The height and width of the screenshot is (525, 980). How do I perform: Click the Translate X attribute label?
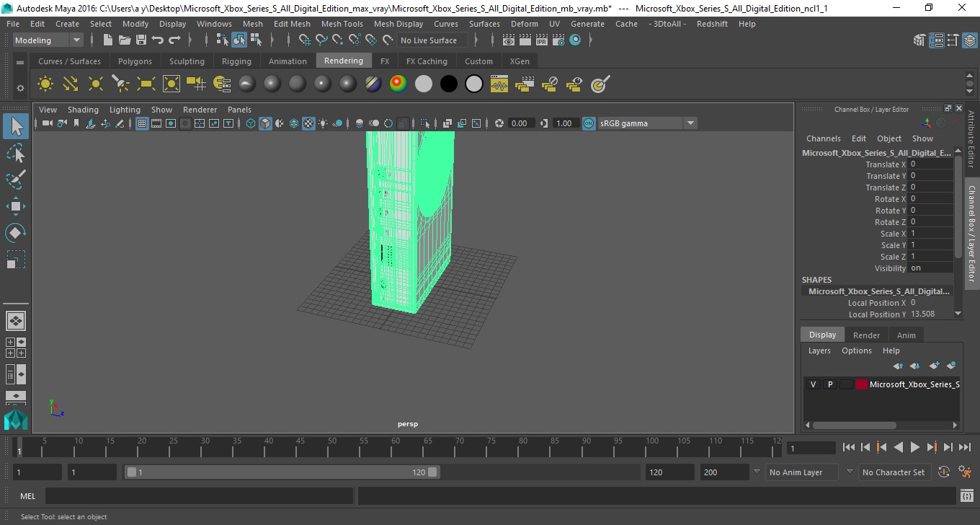coord(886,164)
